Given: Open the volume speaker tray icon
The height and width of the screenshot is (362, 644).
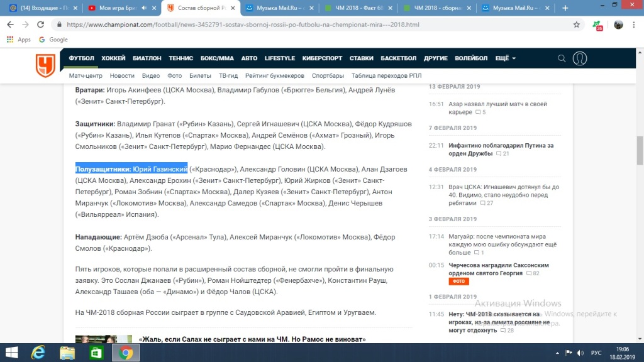Looking at the screenshot, I should pos(580,353).
